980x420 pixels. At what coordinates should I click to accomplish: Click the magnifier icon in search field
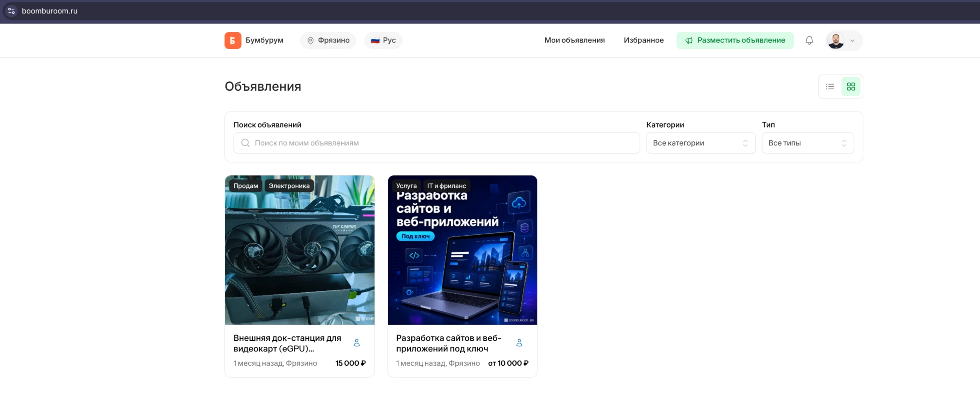pyautogui.click(x=245, y=143)
